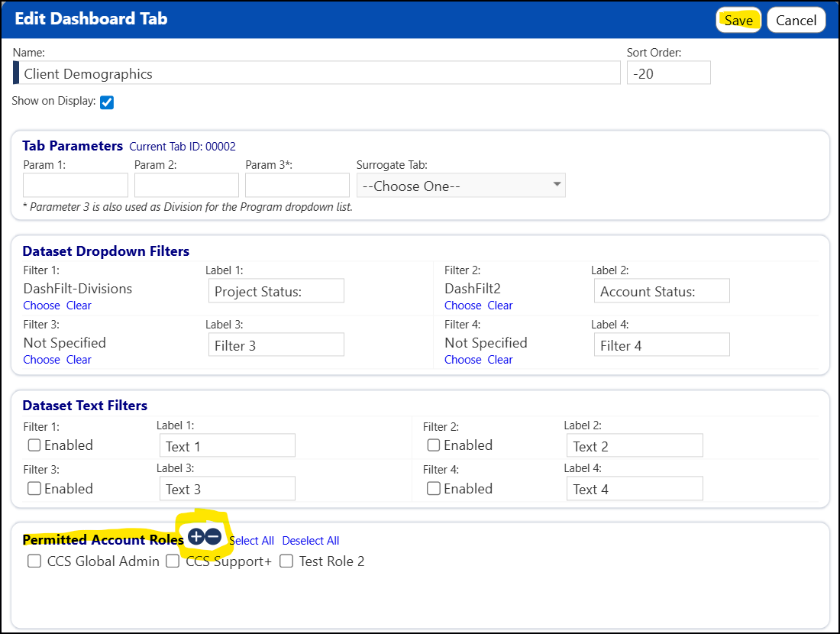
Task: Check the Test Role 2 role
Action: (286, 561)
